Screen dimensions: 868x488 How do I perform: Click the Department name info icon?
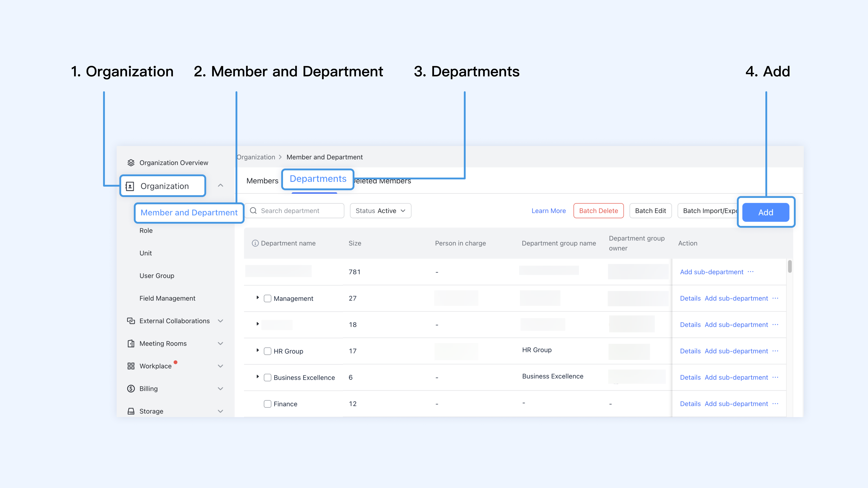tap(255, 243)
